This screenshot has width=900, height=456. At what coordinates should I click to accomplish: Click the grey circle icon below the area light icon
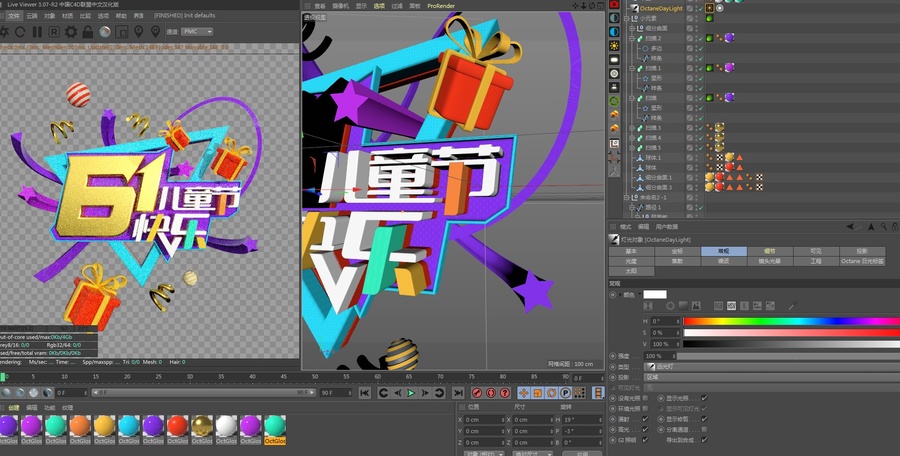click(614, 74)
